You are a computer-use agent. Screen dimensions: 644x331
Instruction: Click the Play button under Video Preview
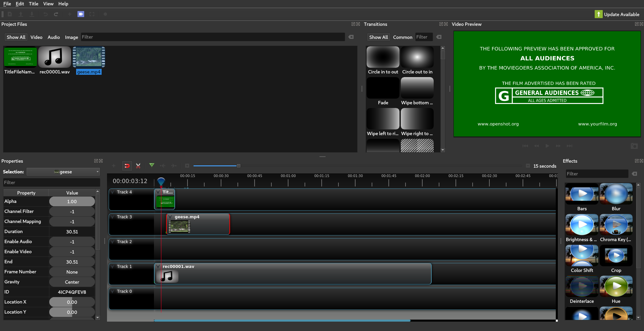(x=547, y=146)
